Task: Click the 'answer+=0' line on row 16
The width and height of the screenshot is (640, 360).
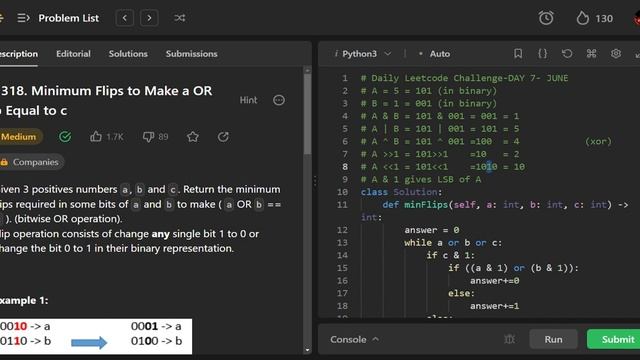Action: click(494, 280)
